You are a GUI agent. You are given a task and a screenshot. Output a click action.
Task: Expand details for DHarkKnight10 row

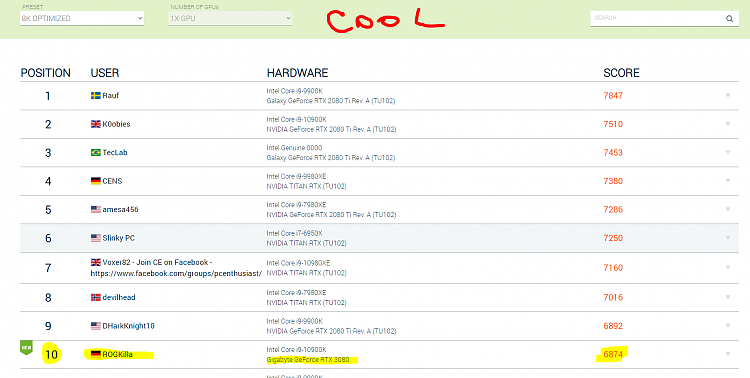coord(728,326)
